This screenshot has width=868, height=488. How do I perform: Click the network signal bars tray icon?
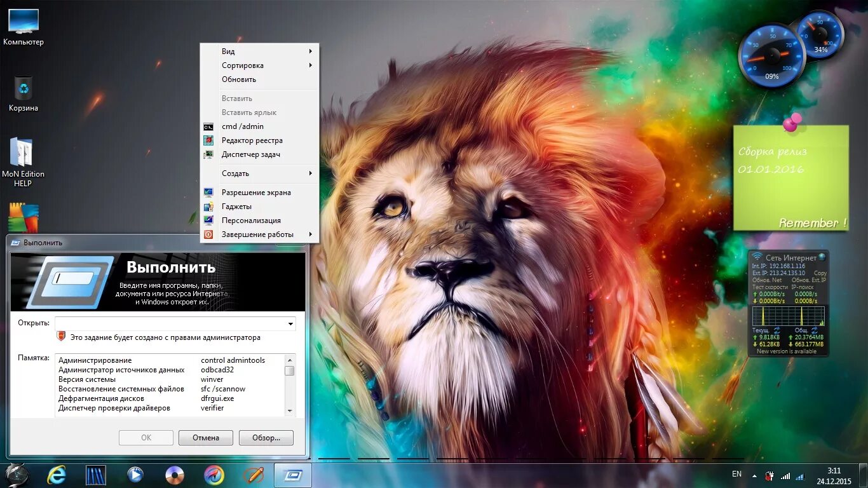click(x=785, y=476)
